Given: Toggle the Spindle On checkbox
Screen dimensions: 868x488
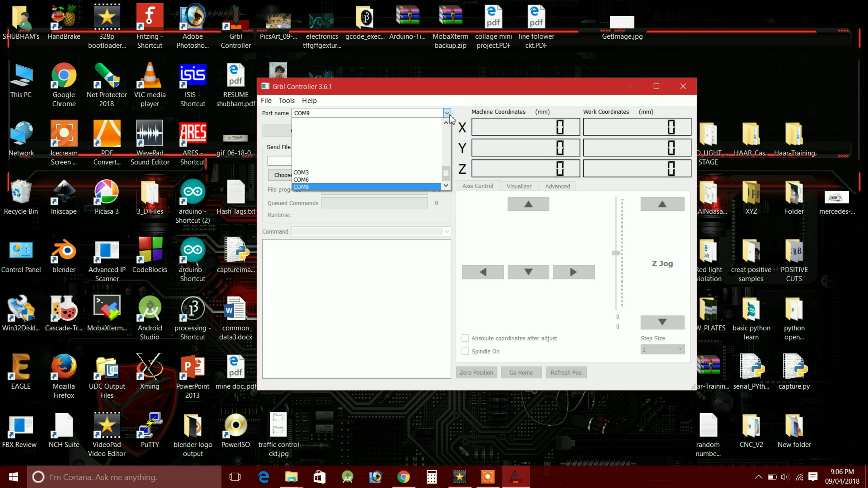Looking at the screenshot, I should click(465, 351).
